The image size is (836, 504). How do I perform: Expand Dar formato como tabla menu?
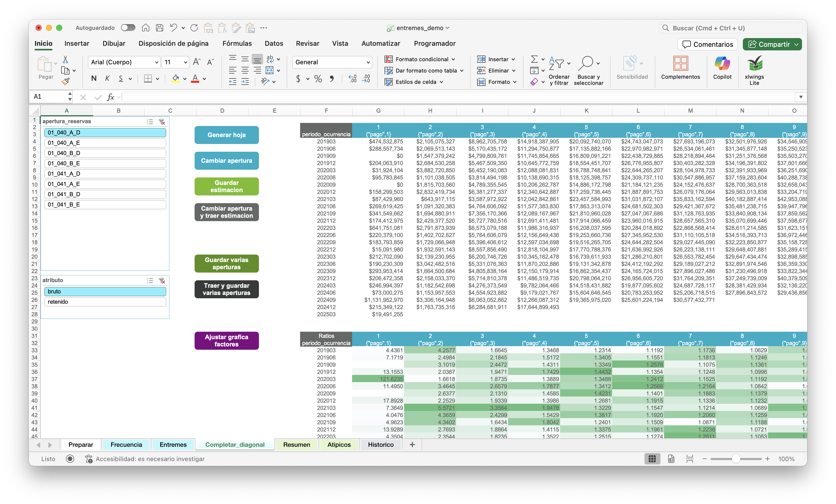[x=424, y=70]
